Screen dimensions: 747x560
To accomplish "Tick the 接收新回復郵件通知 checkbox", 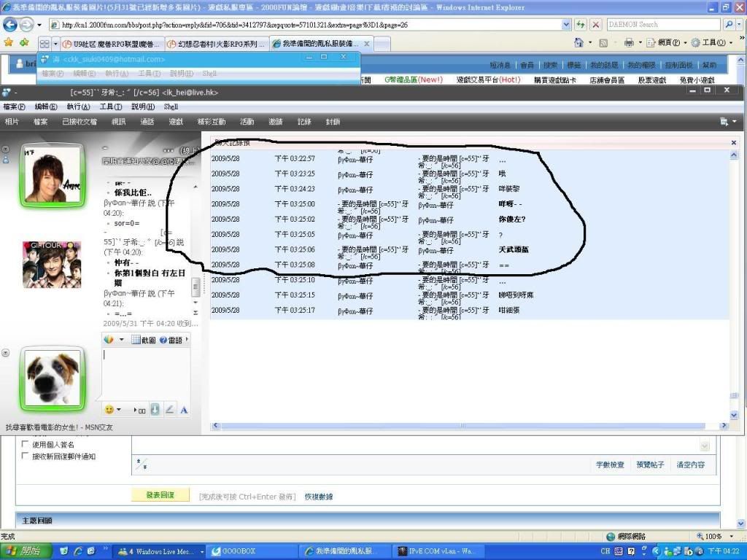I will tap(26, 456).
